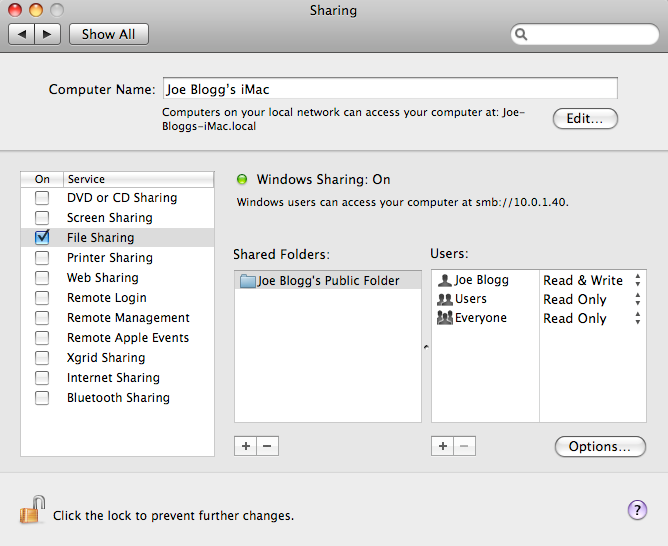Enable Web Sharing checkbox
The width and height of the screenshot is (668, 546).
(x=42, y=278)
